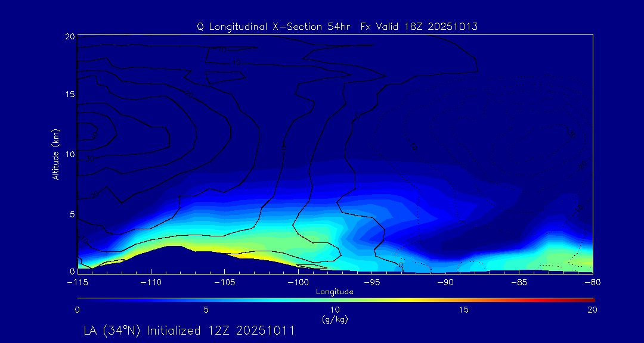Select the altitude axis tick "15"

tap(70, 94)
